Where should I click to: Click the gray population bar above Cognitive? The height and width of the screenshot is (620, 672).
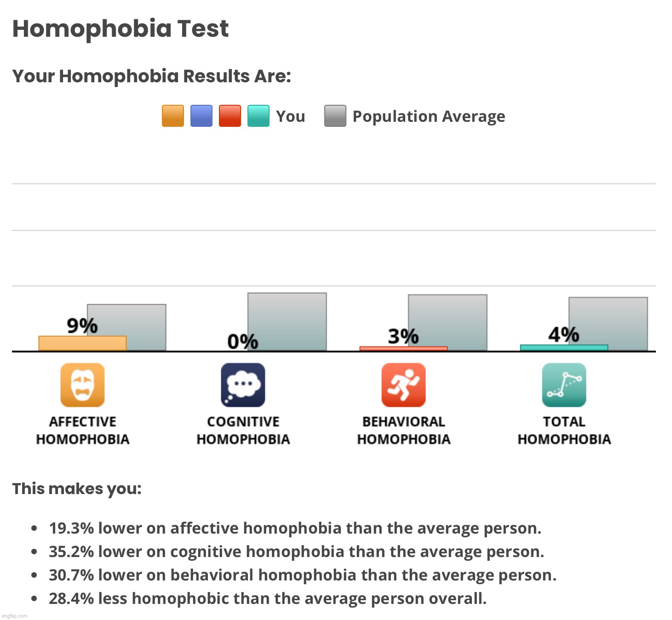287,322
